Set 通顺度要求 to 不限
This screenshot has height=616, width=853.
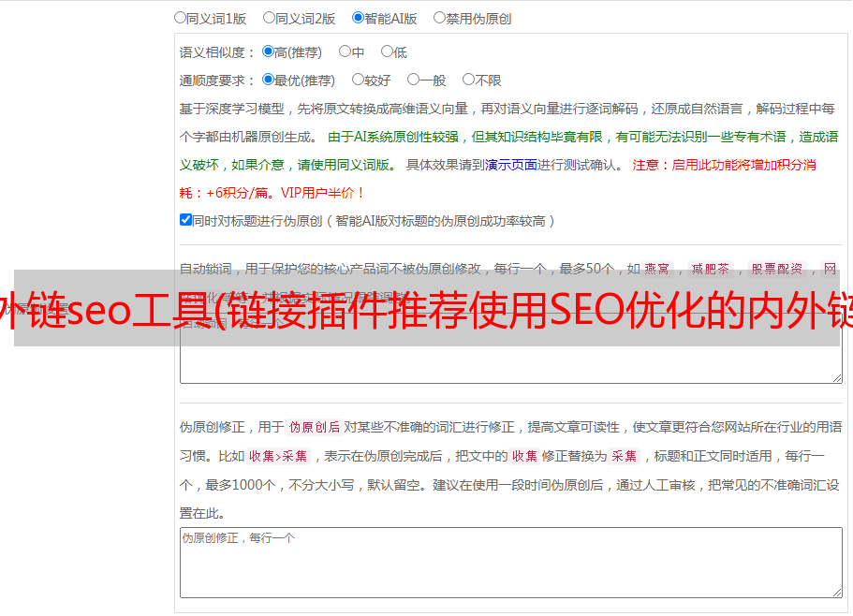point(468,80)
